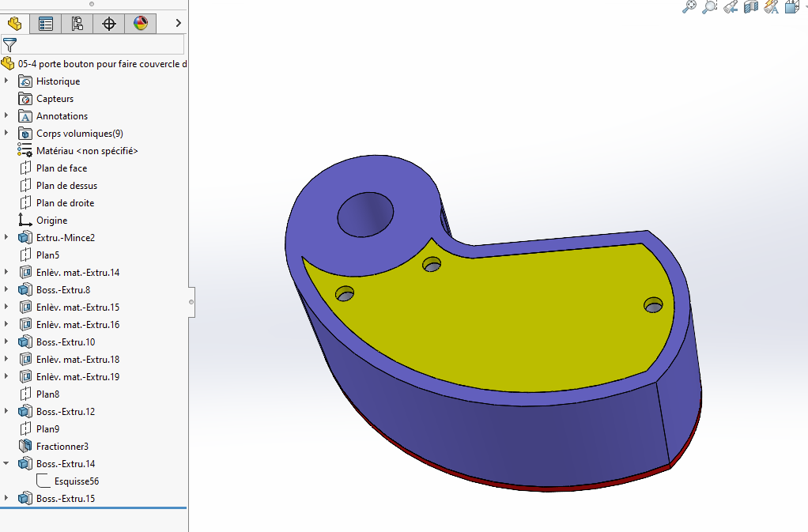Toggle the Section View icon

pyautogui.click(x=751, y=6)
